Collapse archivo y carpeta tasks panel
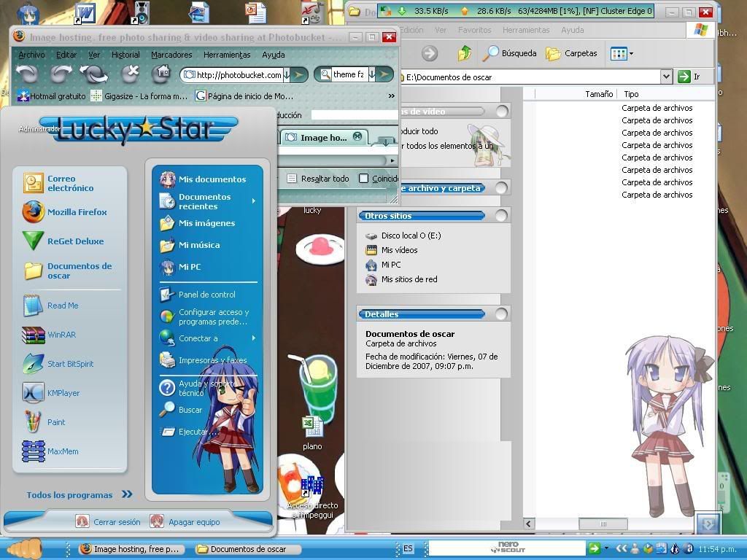The image size is (747, 560). (x=500, y=188)
